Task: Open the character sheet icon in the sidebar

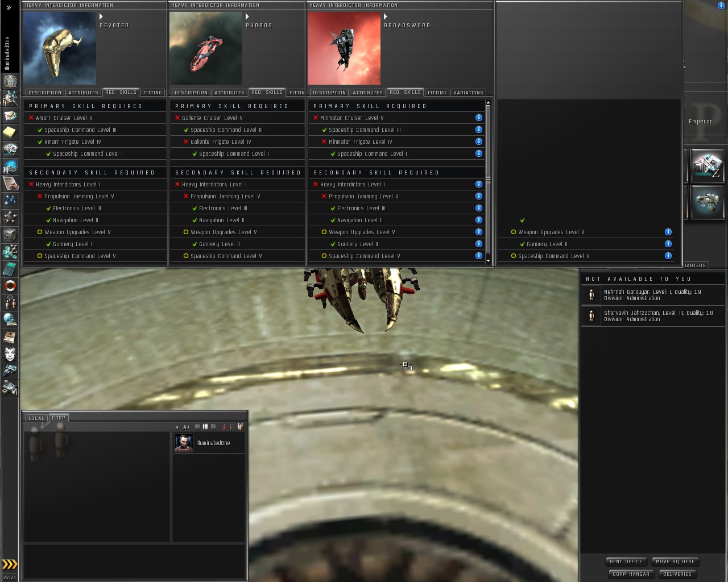Action: [10, 81]
